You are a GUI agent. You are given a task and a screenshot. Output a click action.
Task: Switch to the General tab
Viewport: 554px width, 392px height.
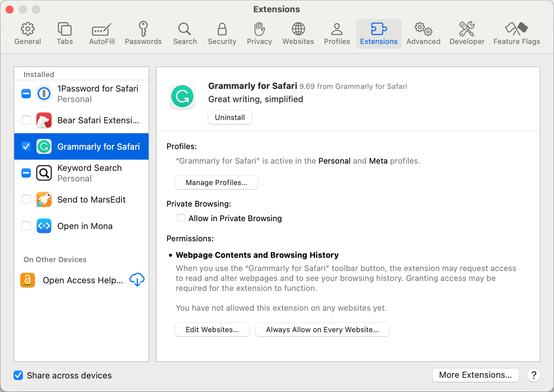click(x=27, y=33)
